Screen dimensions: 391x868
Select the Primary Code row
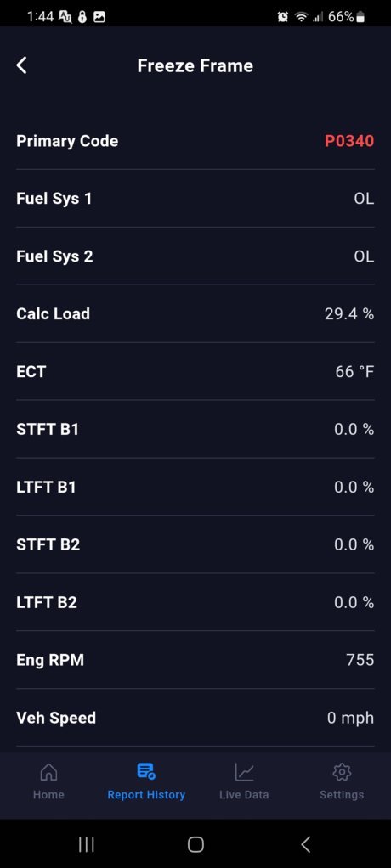(x=195, y=141)
